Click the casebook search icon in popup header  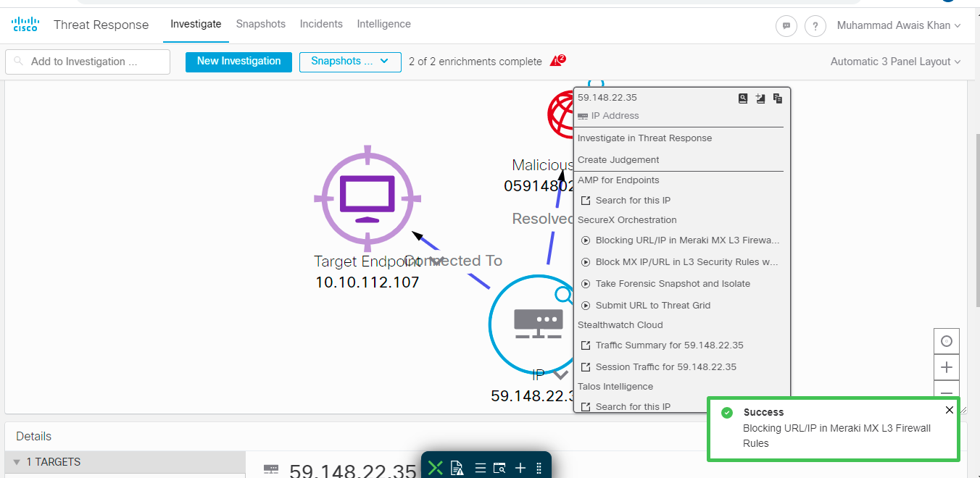pos(743,98)
